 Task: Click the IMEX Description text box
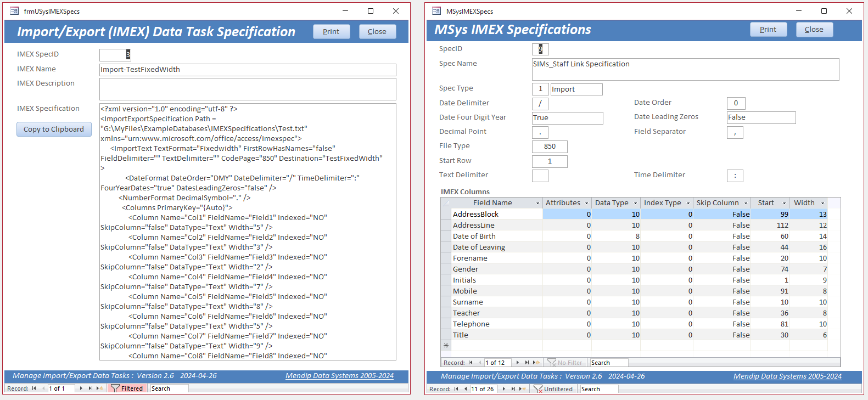(x=248, y=89)
